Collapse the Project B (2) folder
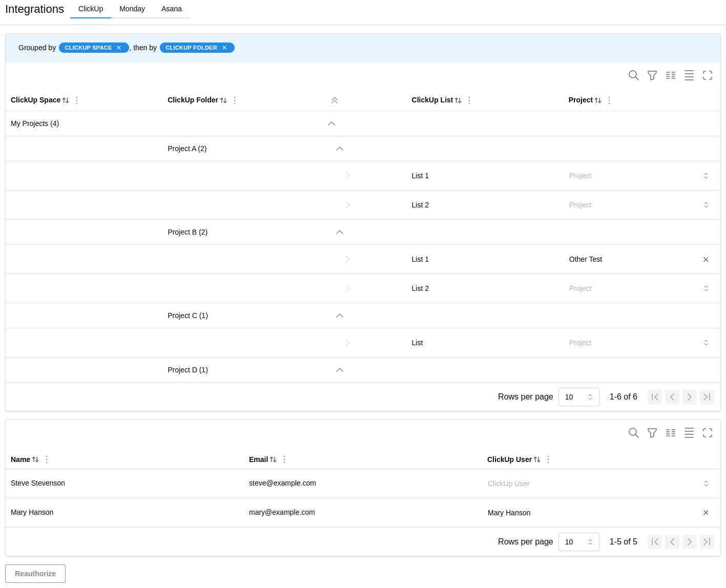This screenshot has height=588, width=726. (340, 232)
